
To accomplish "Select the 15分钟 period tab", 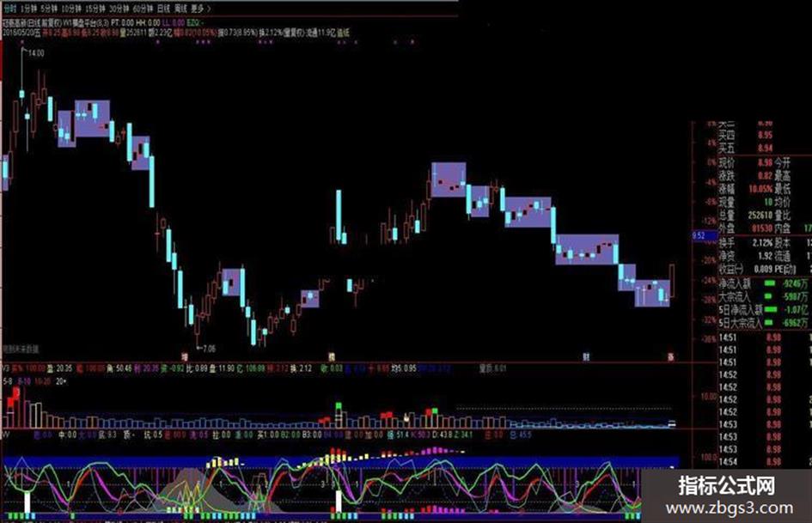I will pos(95,9).
